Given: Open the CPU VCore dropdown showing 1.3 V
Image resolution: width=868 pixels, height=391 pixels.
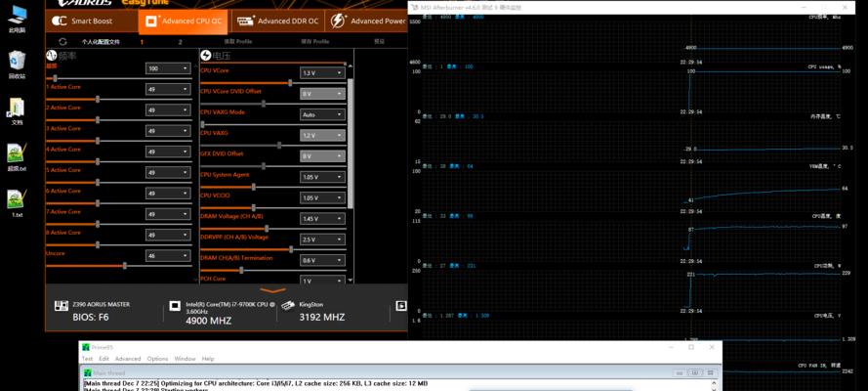Looking at the screenshot, I should pyautogui.click(x=323, y=73).
